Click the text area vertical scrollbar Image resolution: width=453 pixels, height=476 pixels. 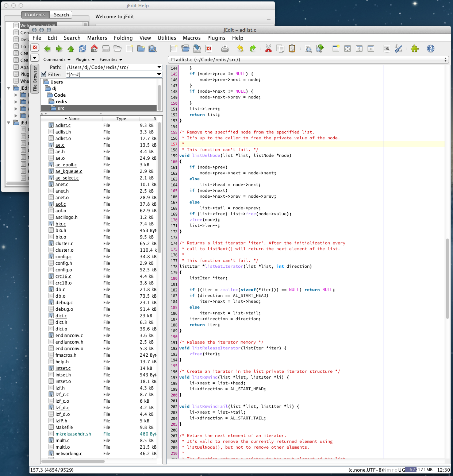pyautogui.click(x=447, y=279)
